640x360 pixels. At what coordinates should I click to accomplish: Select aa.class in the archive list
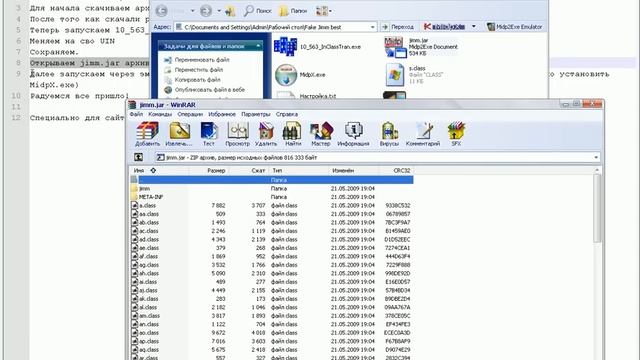point(271,214)
